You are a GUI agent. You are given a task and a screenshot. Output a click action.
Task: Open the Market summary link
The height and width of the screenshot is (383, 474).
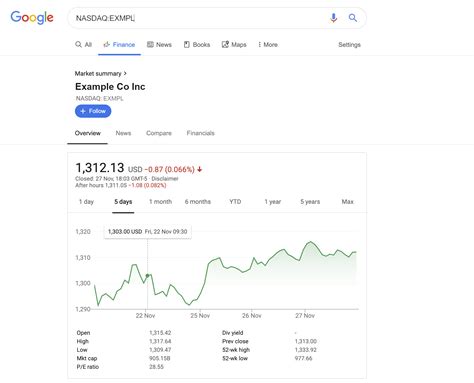click(100, 73)
